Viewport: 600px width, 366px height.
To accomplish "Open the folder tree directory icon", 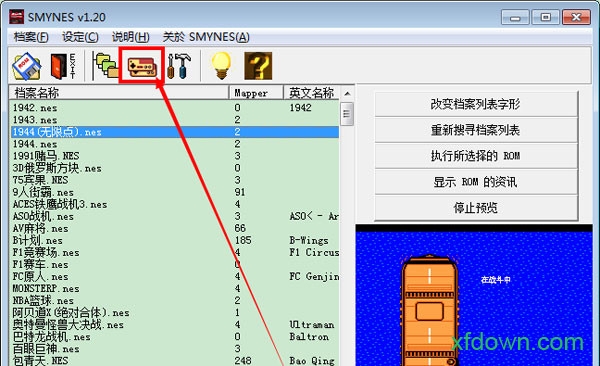I will pos(106,66).
